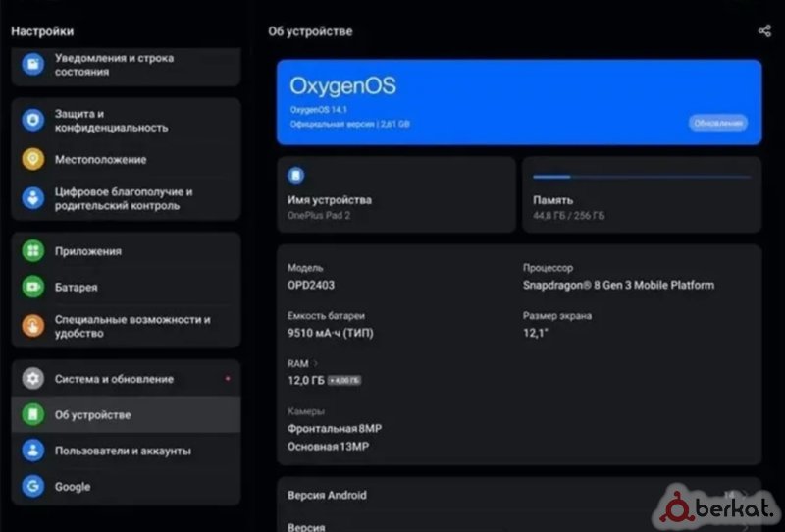Open the orange accessibility hand icon
This screenshot has width=785, height=532.
click(33, 326)
